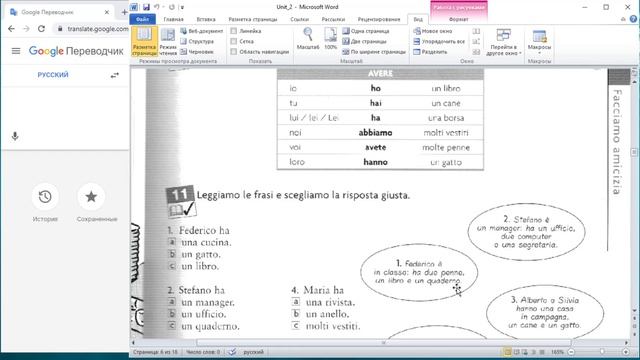Click the Google Переводчик logo link

[x=76, y=51]
